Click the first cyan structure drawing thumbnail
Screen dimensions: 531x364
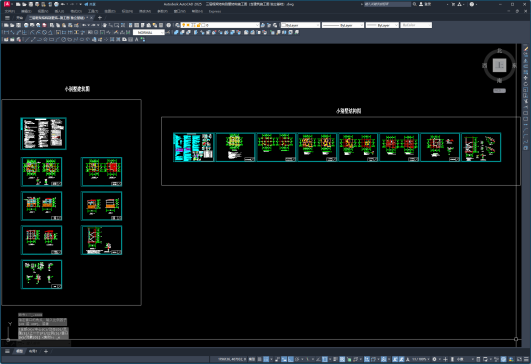194,147
